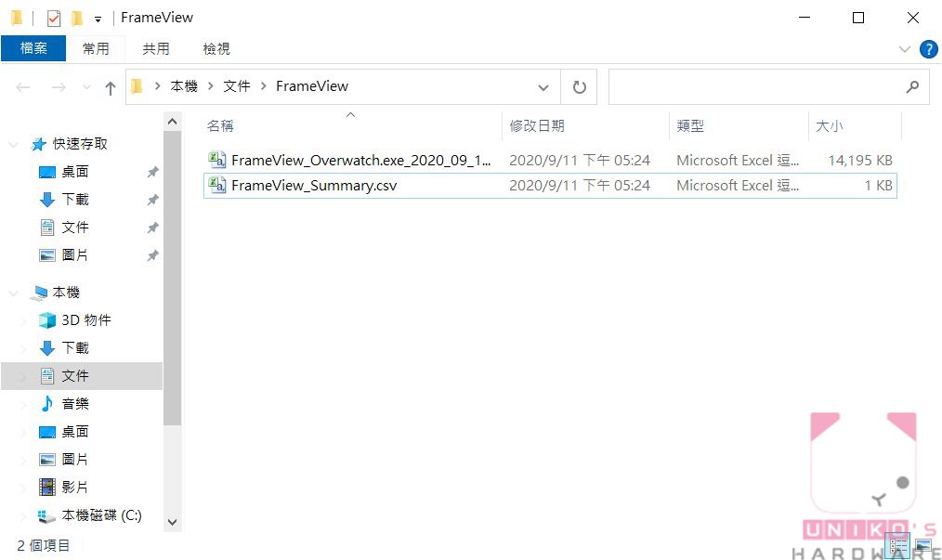Open the blue Help question mark
The height and width of the screenshot is (560, 942).
929,48
